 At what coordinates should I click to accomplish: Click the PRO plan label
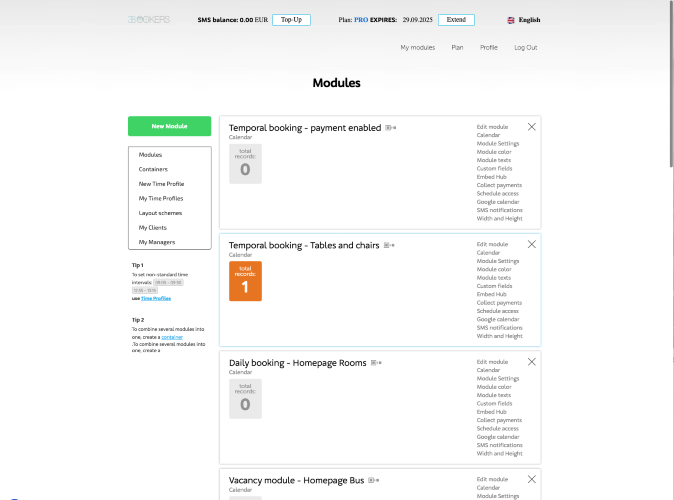click(x=361, y=20)
